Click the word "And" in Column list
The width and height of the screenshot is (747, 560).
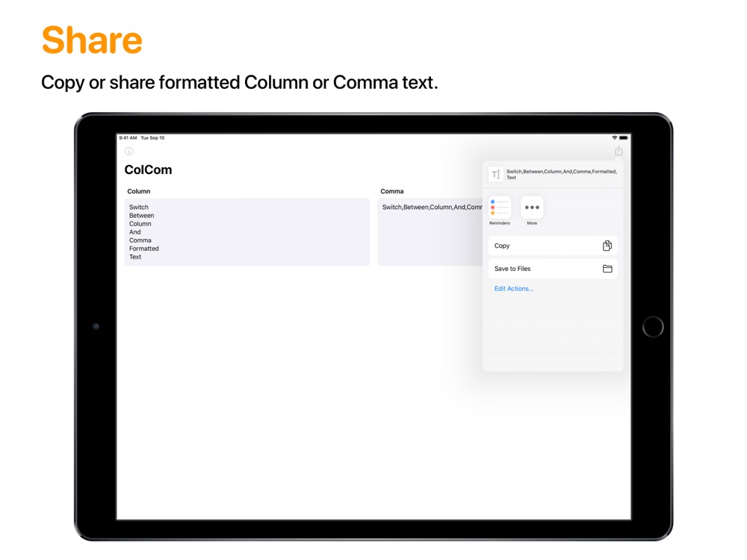134,232
